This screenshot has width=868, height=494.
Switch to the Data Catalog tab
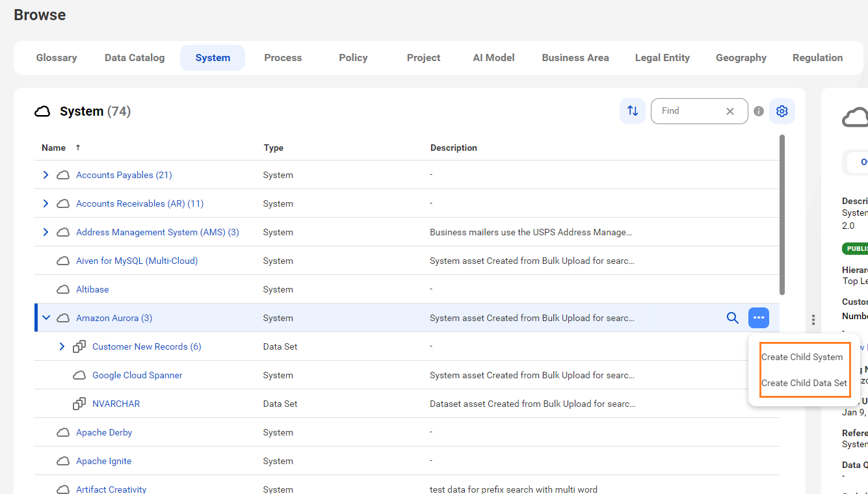coord(135,58)
